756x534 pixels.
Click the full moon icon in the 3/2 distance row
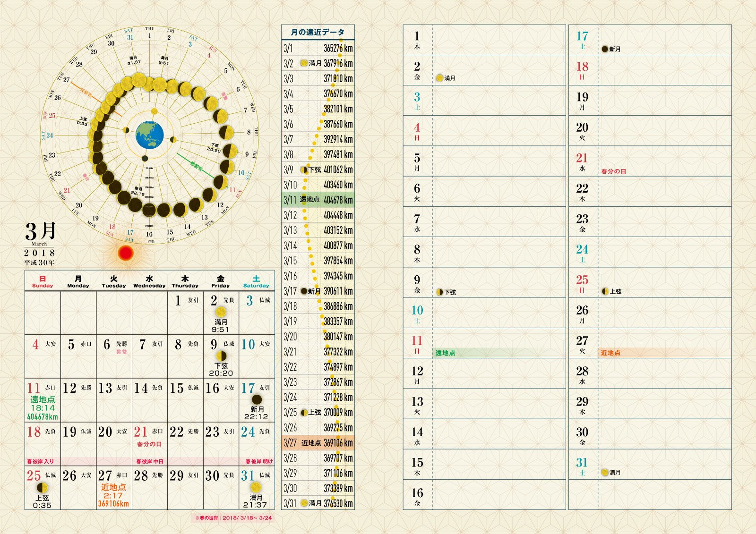(x=304, y=63)
